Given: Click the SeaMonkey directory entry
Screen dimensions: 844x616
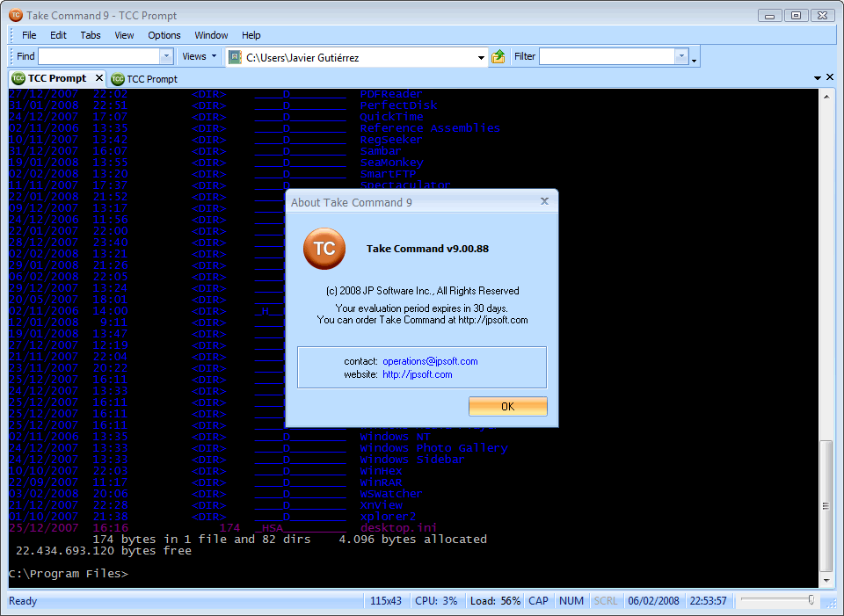Looking at the screenshot, I should 391,163.
